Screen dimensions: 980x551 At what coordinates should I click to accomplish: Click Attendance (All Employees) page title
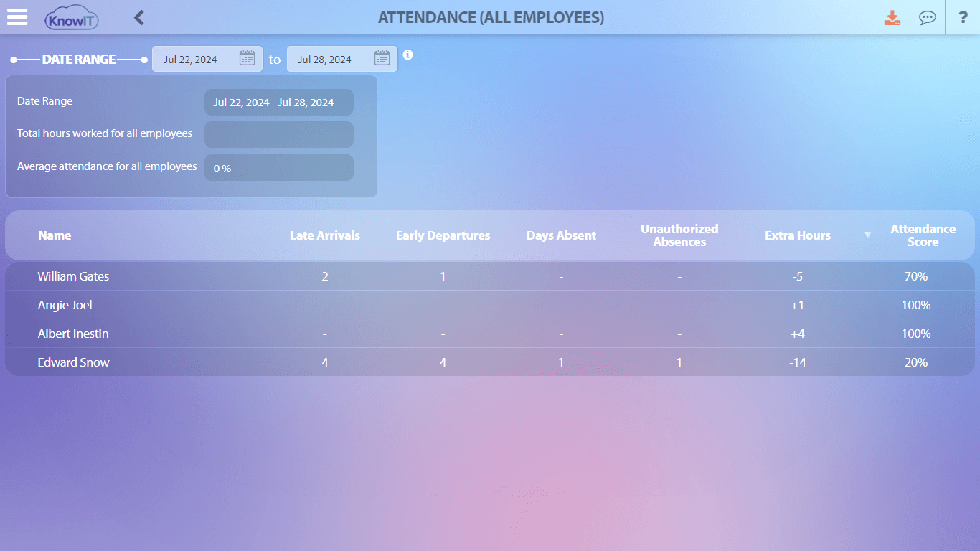pyautogui.click(x=491, y=17)
